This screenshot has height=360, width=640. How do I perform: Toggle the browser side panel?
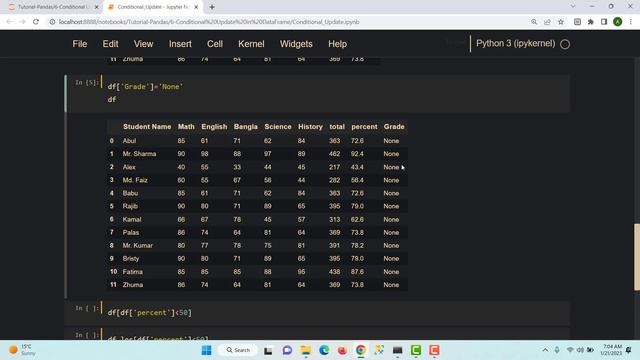[x=604, y=22]
